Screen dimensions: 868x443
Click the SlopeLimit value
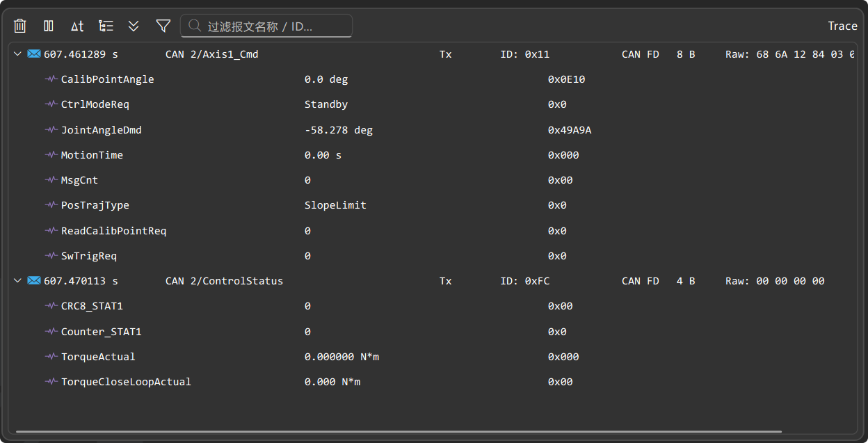(x=335, y=205)
